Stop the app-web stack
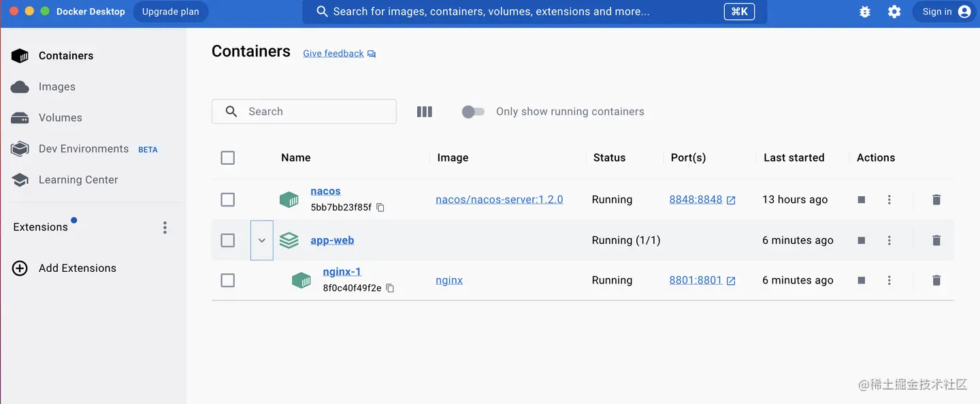Viewport: 980px width, 404px height. point(862,240)
